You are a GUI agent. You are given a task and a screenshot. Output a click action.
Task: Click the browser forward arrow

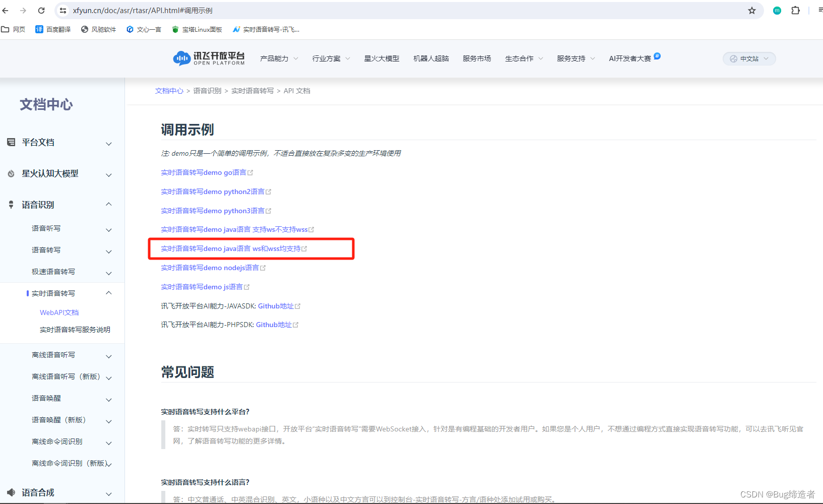23,10
